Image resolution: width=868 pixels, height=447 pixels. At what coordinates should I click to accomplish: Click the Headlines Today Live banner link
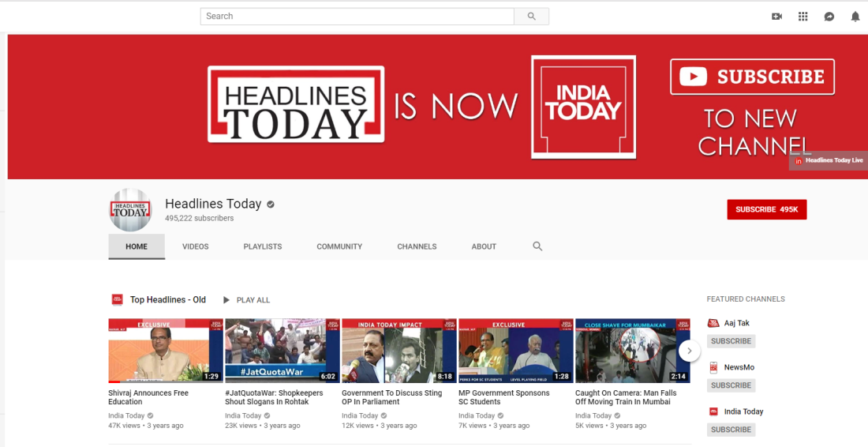click(x=828, y=160)
